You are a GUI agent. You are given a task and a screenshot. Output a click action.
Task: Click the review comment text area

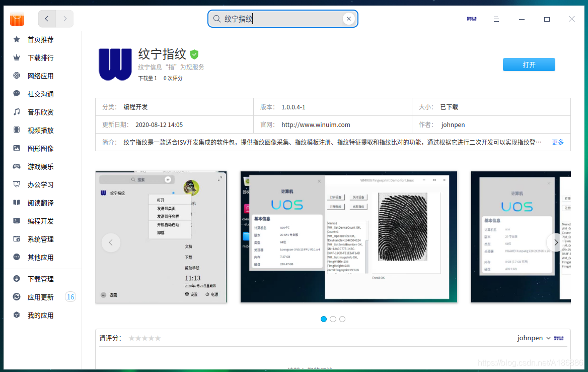(333, 358)
